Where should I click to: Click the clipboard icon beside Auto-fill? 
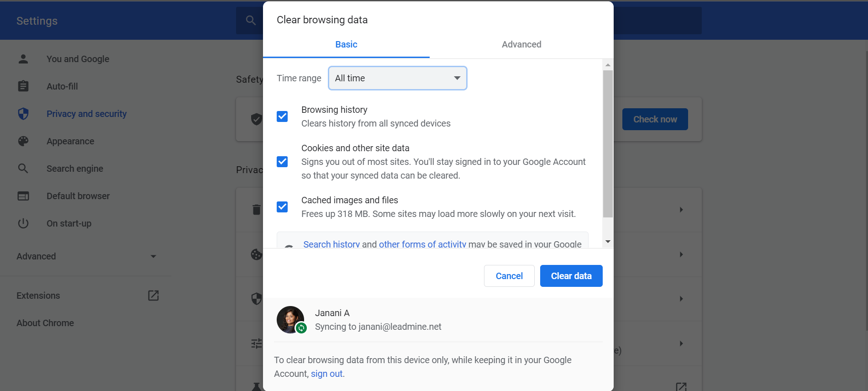pyautogui.click(x=23, y=86)
